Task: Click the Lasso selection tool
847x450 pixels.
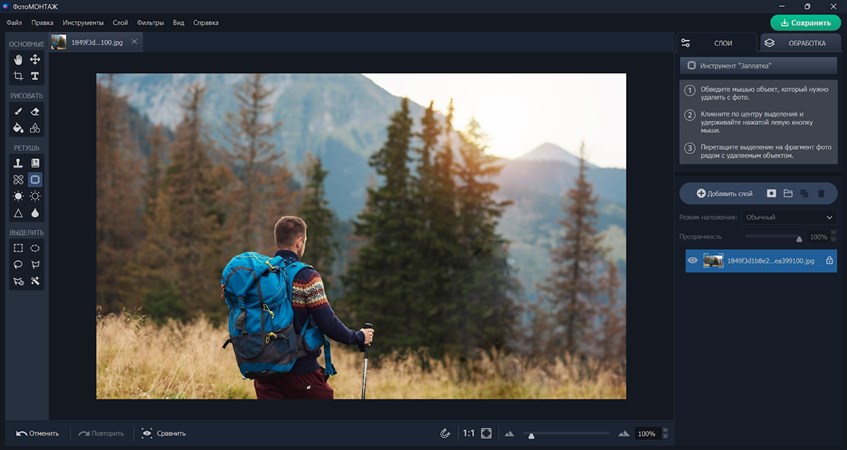Action: tap(18, 265)
